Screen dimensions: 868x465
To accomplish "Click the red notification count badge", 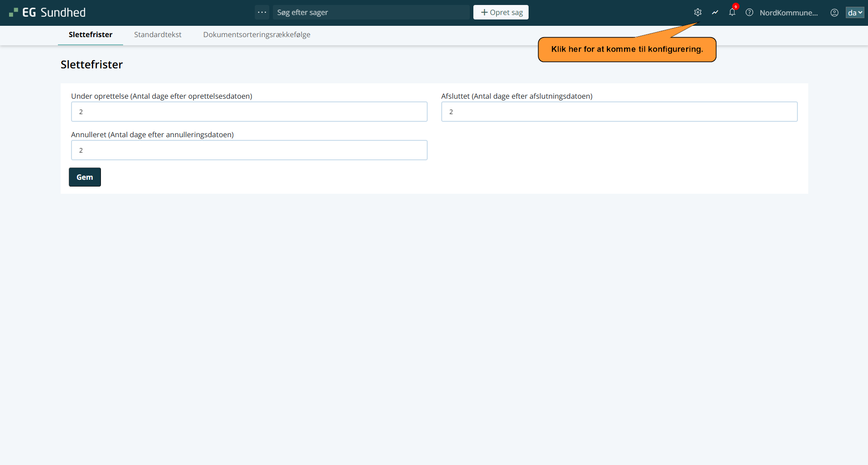I will pos(736,7).
